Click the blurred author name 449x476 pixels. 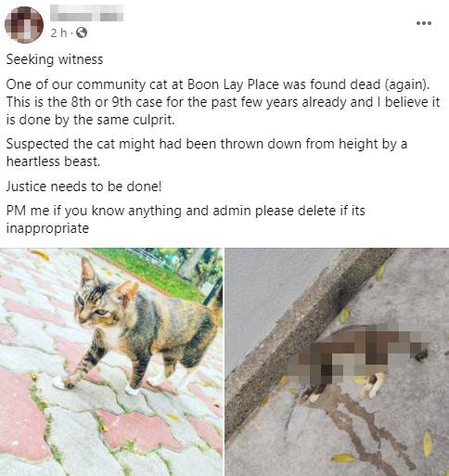(86, 14)
